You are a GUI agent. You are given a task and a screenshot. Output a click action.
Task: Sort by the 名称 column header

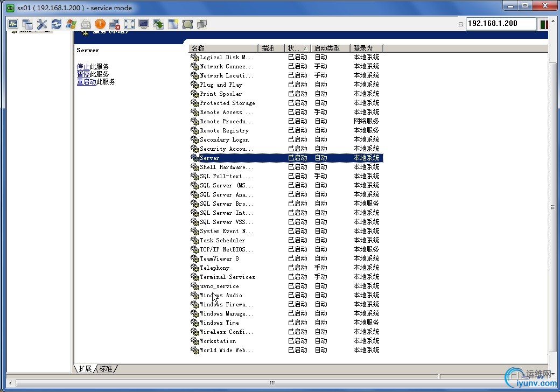(x=223, y=48)
